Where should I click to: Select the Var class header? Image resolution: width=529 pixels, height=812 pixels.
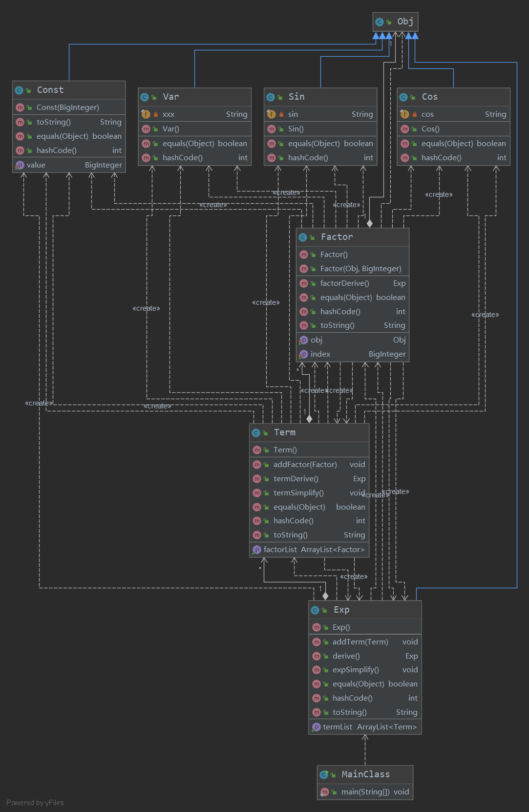pos(195,97)
